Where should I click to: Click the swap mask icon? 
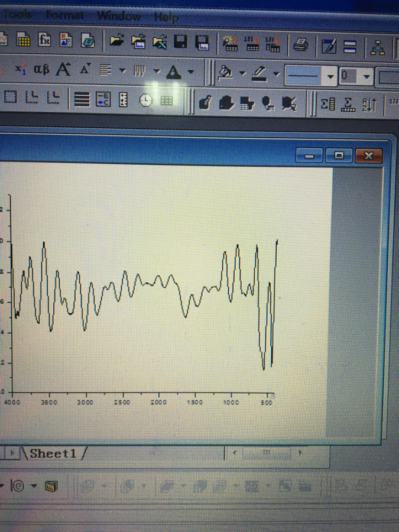(247, 103)
